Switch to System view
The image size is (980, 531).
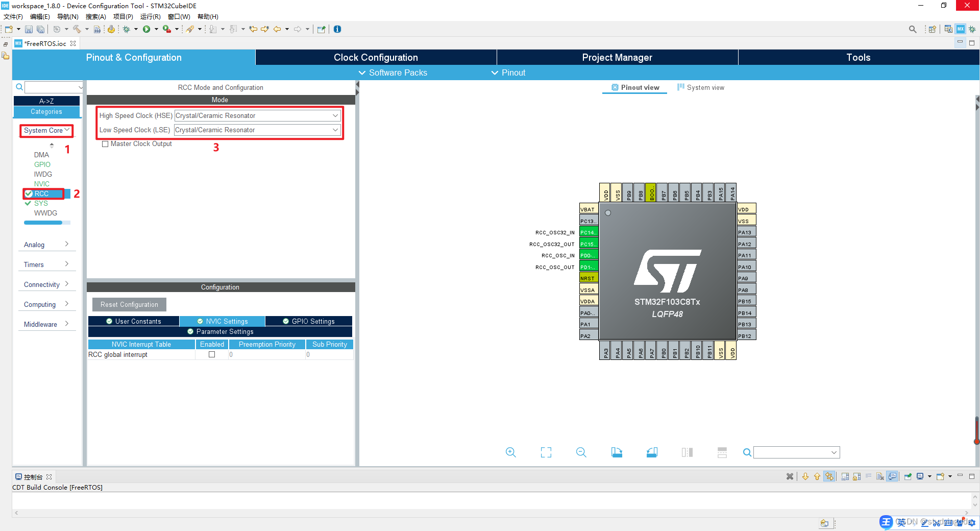(x=701, y=87)
